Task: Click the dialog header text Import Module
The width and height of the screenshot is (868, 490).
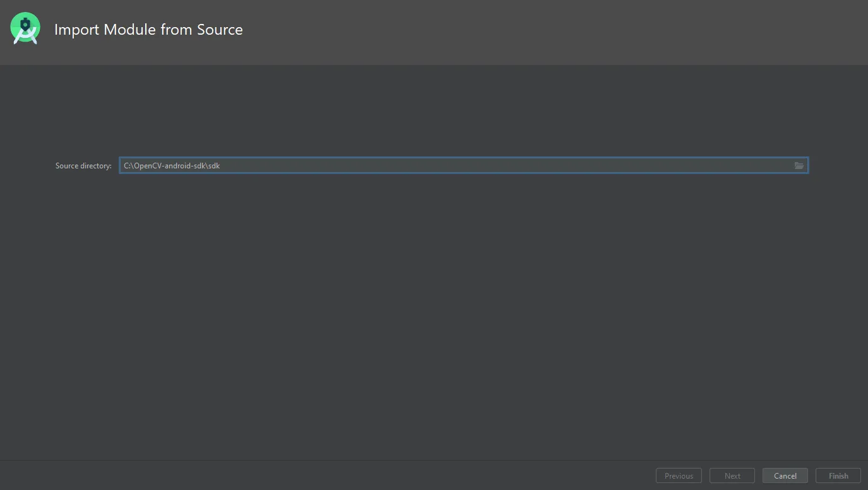Action: point(148,30)
